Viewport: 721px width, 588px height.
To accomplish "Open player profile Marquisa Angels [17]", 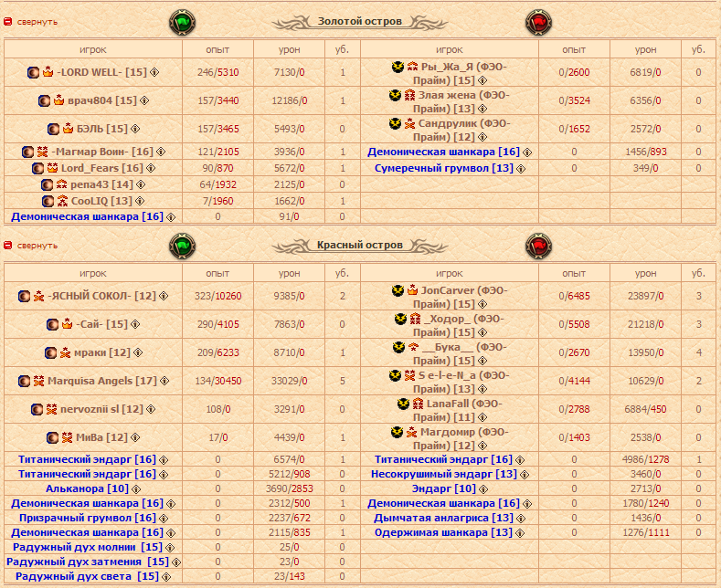I will [x=102, y=381].
